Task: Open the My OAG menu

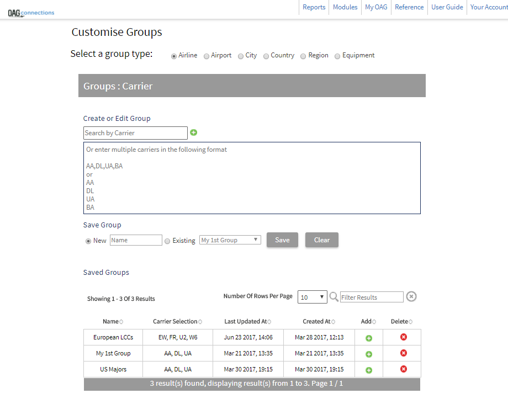Action: point(376,7)
